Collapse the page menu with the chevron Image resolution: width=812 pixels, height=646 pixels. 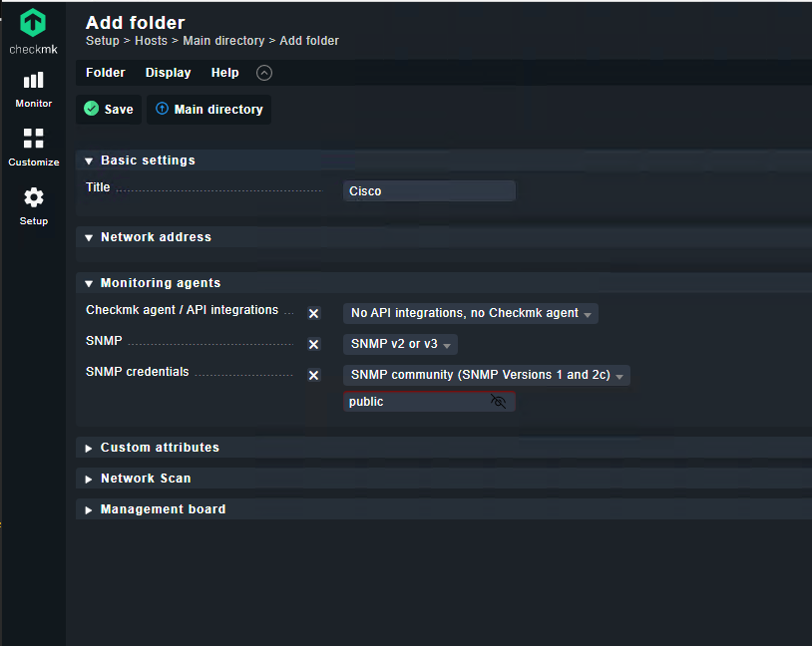pyautogui.click(x=263, y=72)
